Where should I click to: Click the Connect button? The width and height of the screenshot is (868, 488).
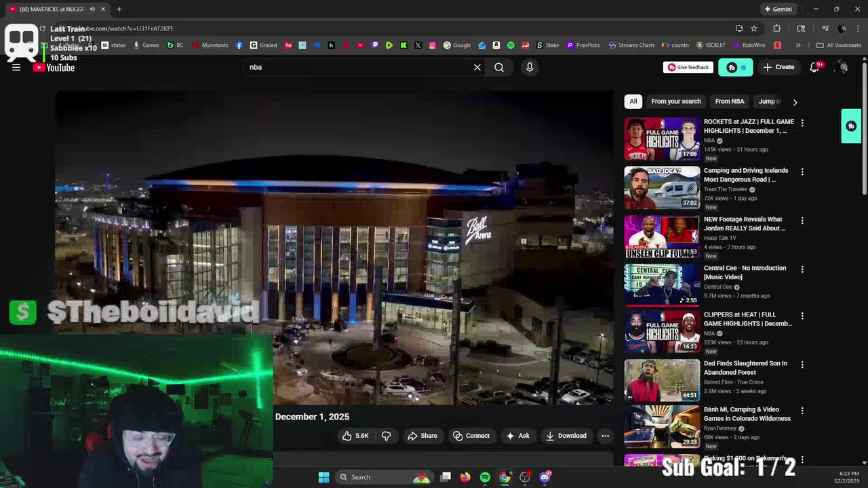[471, 436]
